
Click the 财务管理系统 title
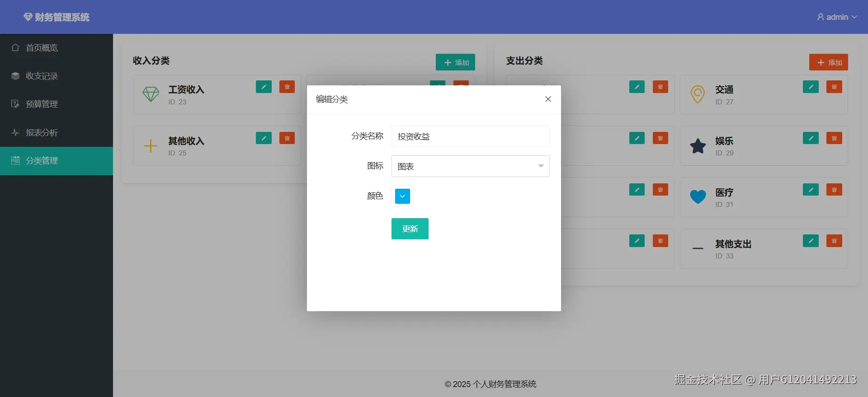coord(62,17)
